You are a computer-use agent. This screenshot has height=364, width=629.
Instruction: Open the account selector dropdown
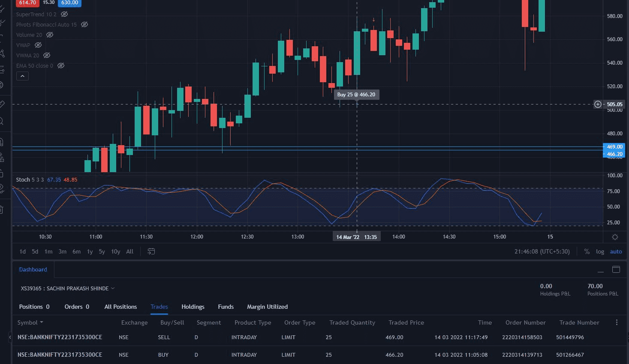click(68, 288)
